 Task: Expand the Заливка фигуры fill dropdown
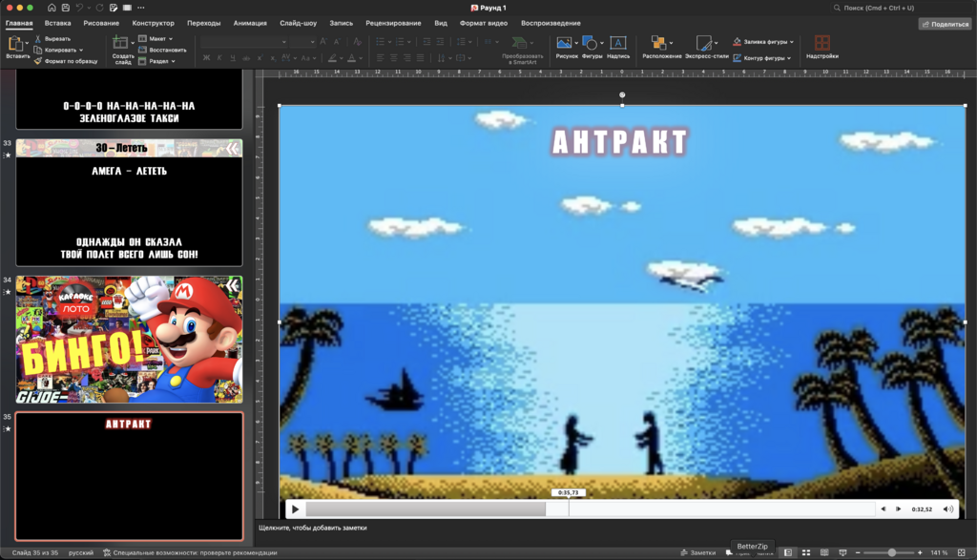[x=792, y=42]
